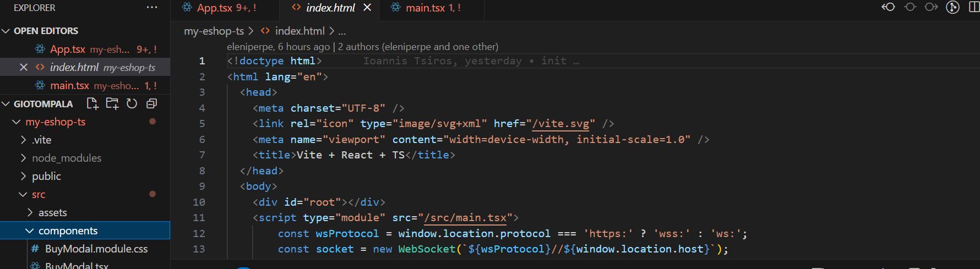Click my-eshop-ts in the breadcrumb
This screenshot has height=269, width=980.
point(214,31)
